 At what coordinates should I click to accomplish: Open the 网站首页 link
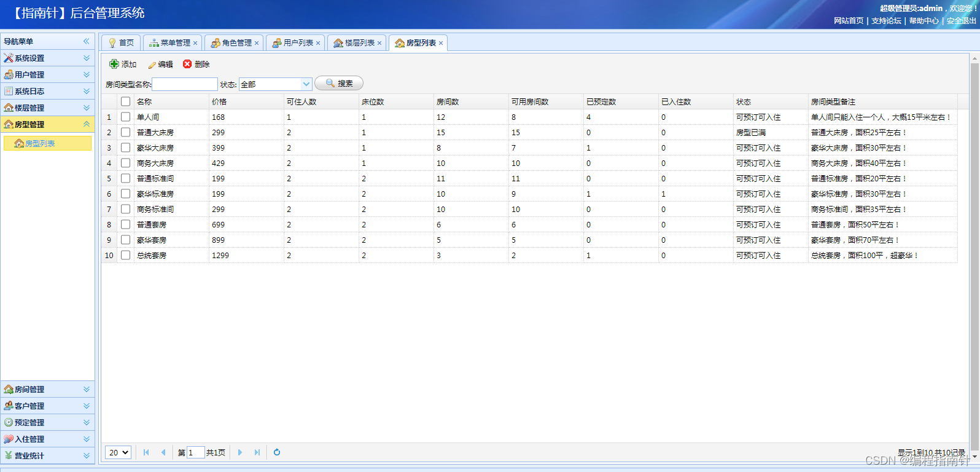[x=849, y=21]
